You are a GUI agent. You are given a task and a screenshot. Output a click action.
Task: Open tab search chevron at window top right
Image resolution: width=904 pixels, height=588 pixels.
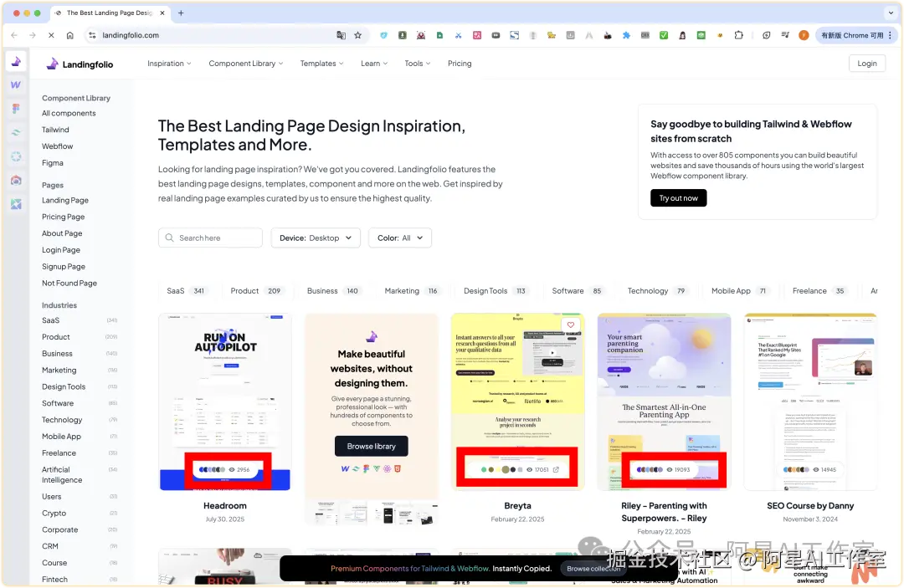891,13
